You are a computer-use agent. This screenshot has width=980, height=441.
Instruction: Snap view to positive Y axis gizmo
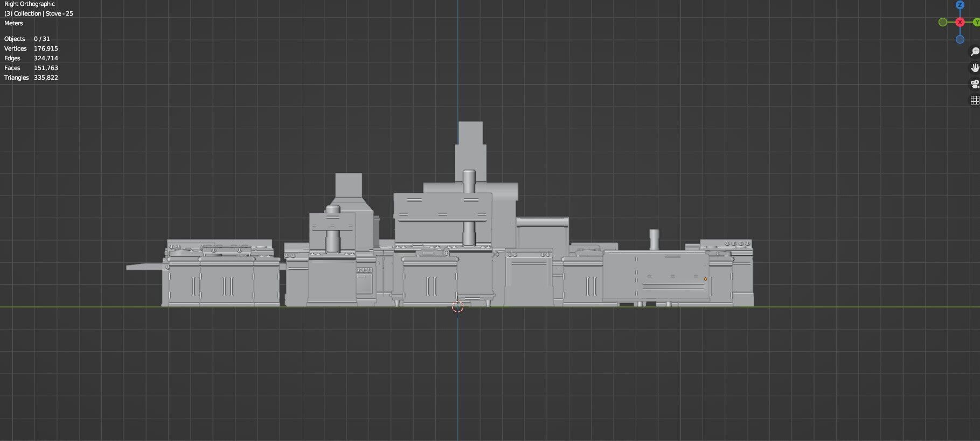[x=977, y=22]
